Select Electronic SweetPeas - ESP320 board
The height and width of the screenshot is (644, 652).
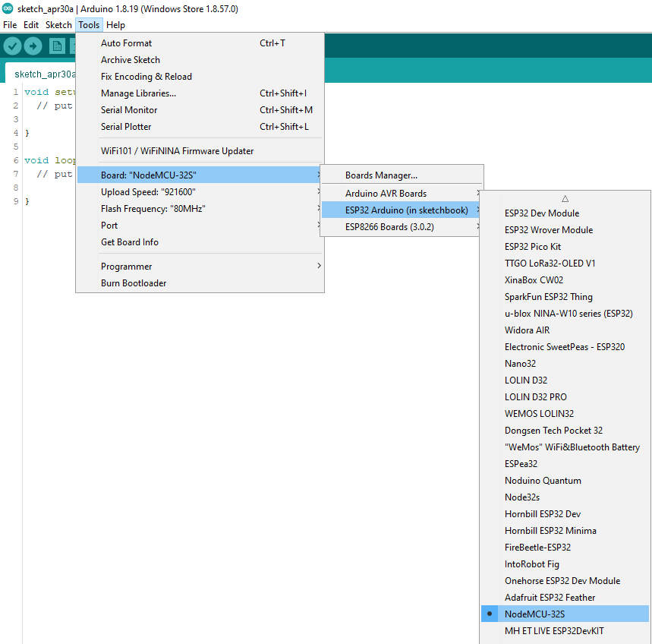click(x=565, y=346)
